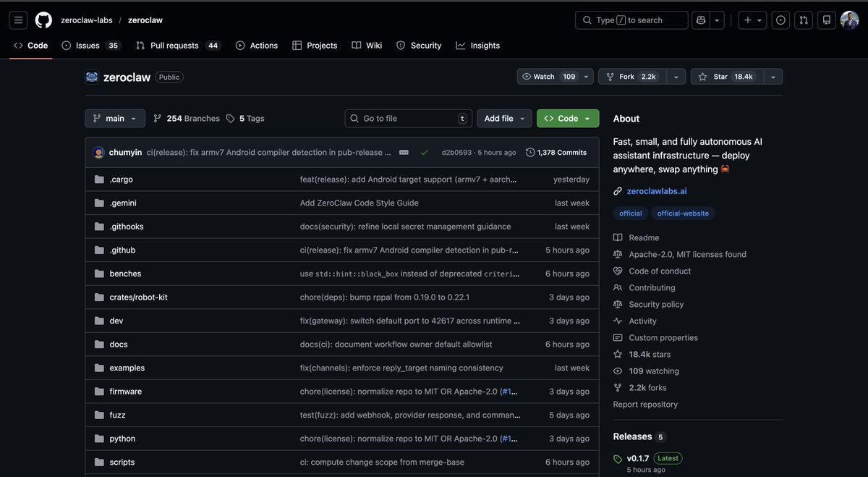Fork the repository with Fork button
This screenshot has width=868, height=477.
[x=632, y=77]
